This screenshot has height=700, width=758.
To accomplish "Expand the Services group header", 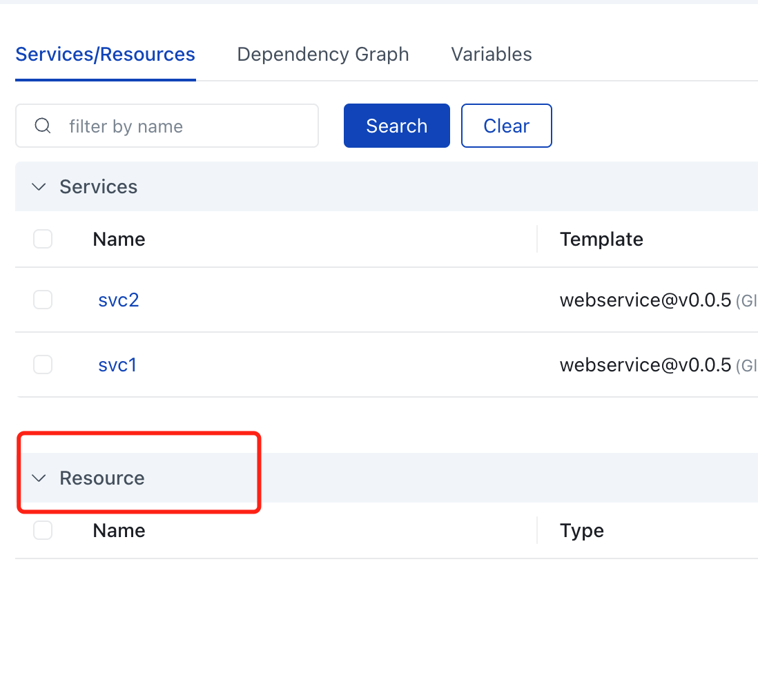I will (x=99, y=186).
